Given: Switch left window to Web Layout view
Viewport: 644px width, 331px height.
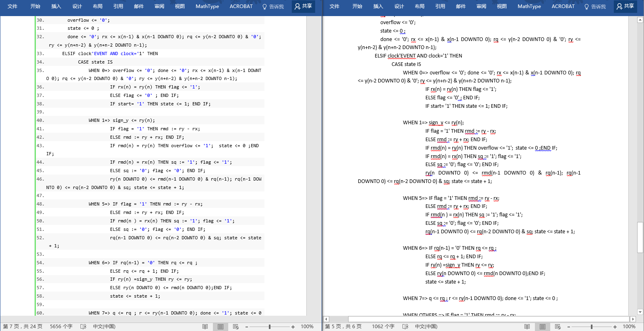Looking at the screenshot, I should [x=236, y=327].
